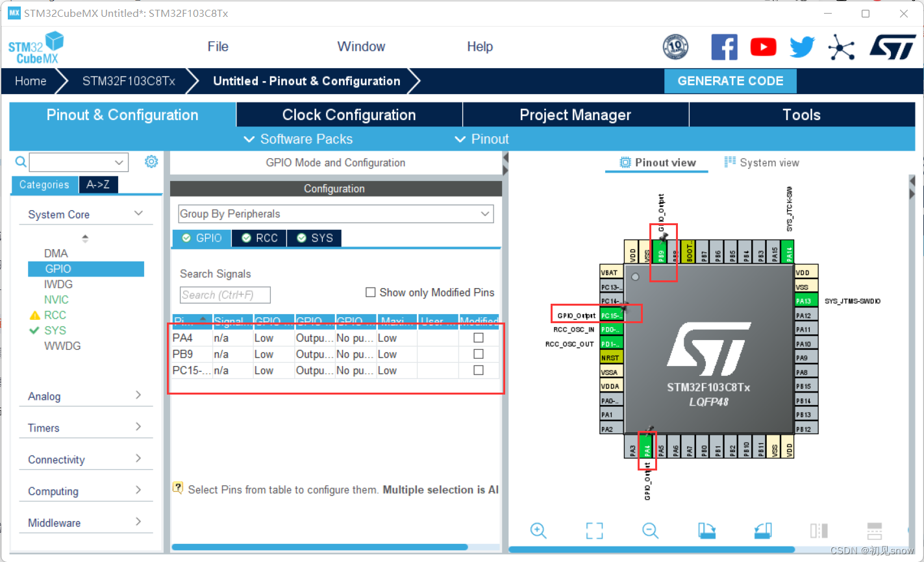Click the Search Signals input field
924x562 pixels.
click(x=225, y=295)
